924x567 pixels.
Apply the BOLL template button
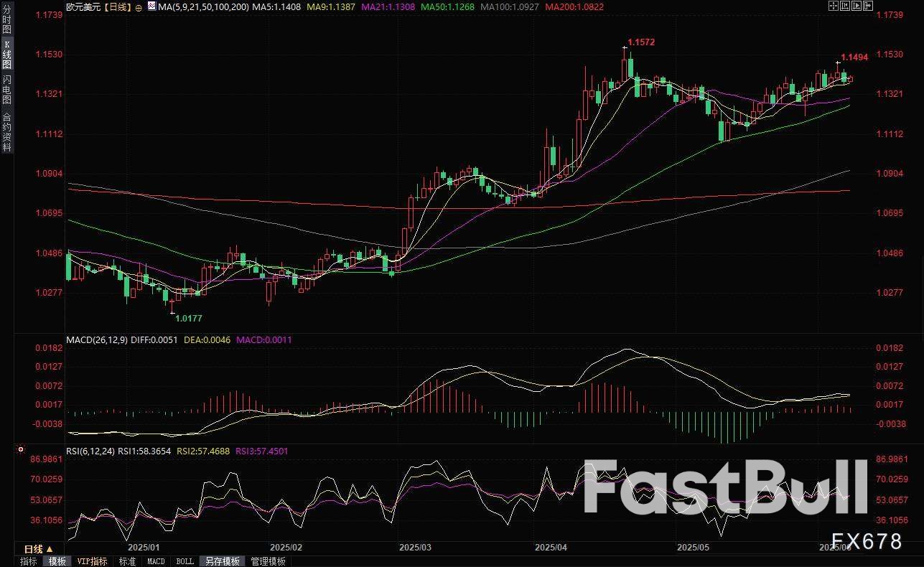[x=185, y=561]
